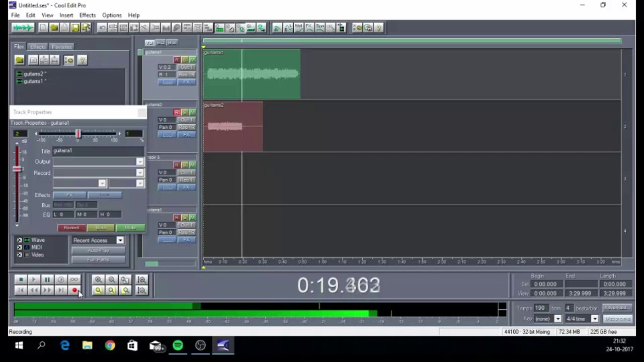
Task: Click the red record dot button
Action: tap(74, 290)
